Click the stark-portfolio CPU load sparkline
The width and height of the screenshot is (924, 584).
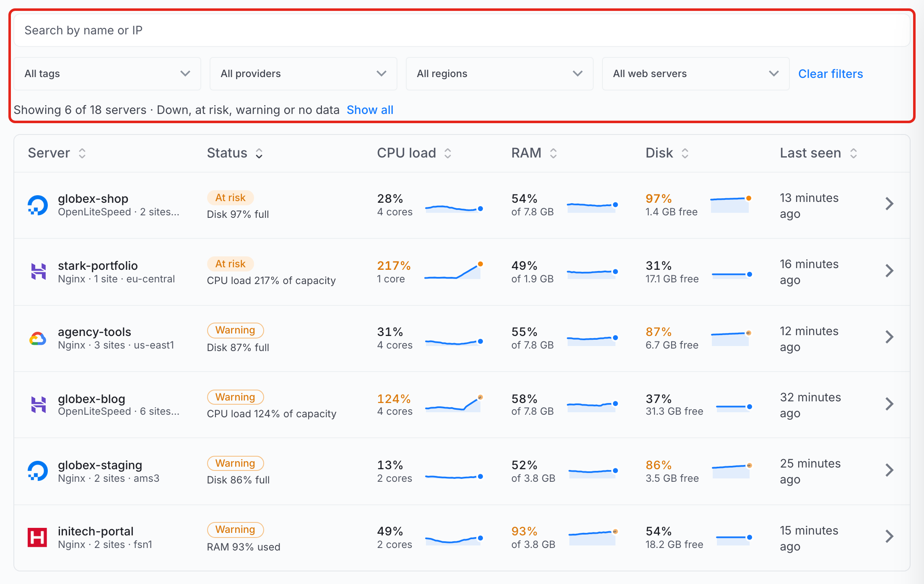click(x=454, y=271)
